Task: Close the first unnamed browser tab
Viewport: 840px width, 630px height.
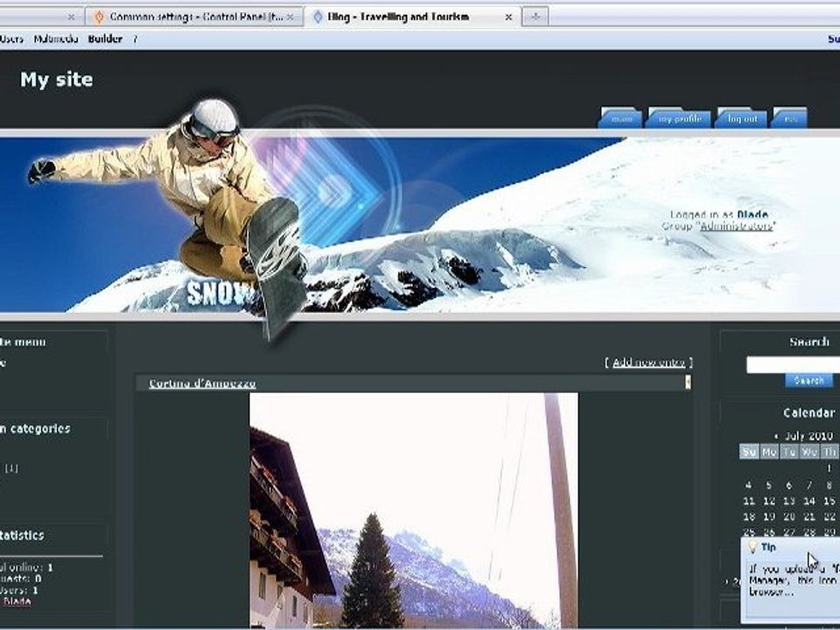Action: pyautogui.click(x=71, y=17)
